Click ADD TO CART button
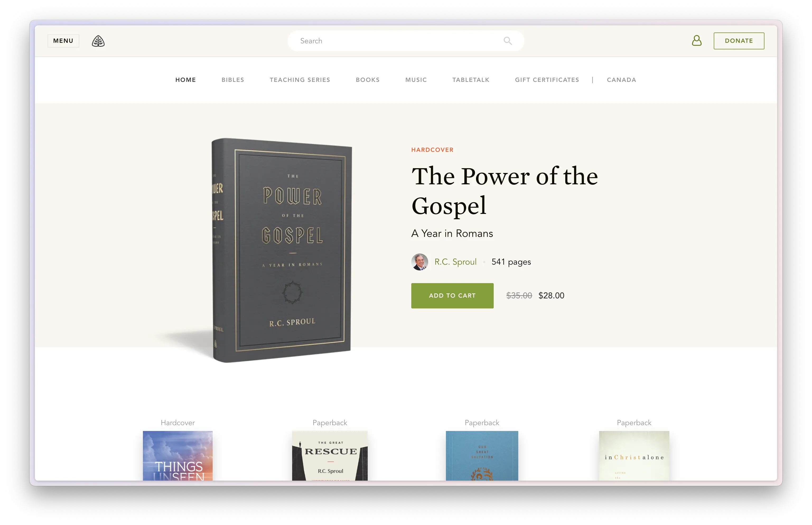 452,296
